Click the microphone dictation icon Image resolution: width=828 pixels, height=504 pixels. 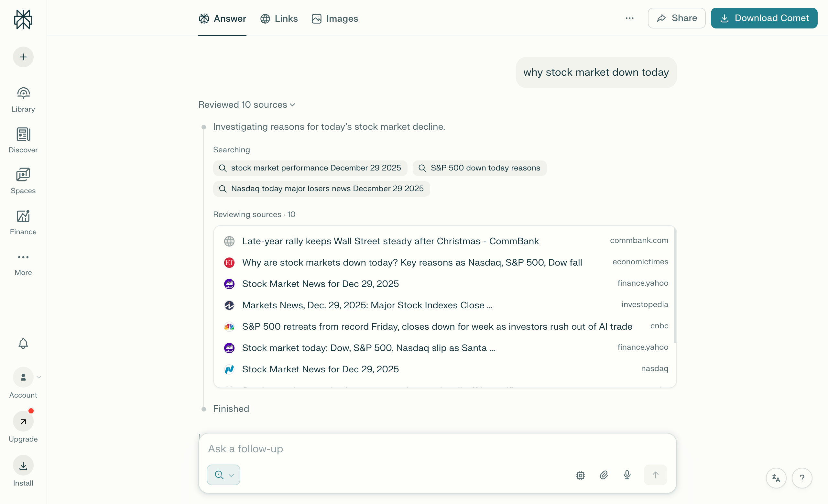click(627, 475)
